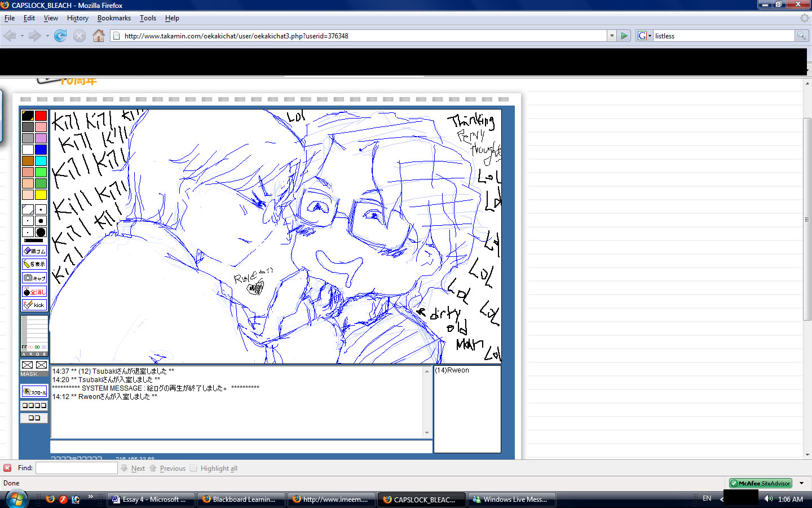Image resolution: width=812 pixels, height=508 pixels.
Task: Click the green Go arrow
Action: [x=624, y=36]
